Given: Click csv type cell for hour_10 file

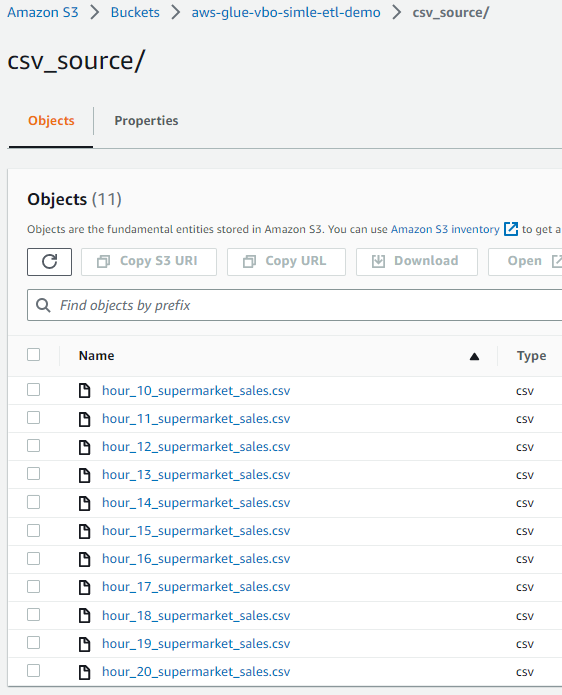Looking at the screenshot, I should click(525, 391).
